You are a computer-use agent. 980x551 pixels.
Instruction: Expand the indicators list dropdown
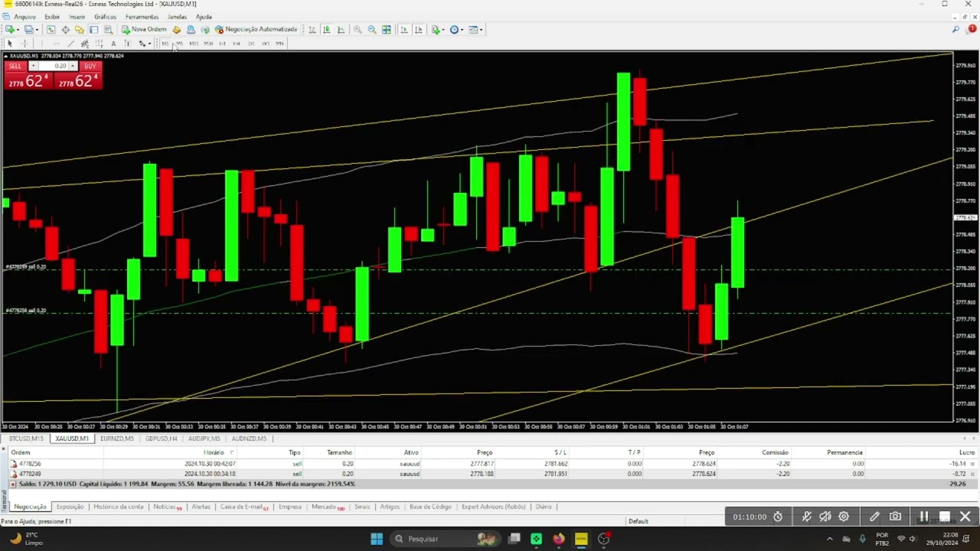[x=443, y=30]
